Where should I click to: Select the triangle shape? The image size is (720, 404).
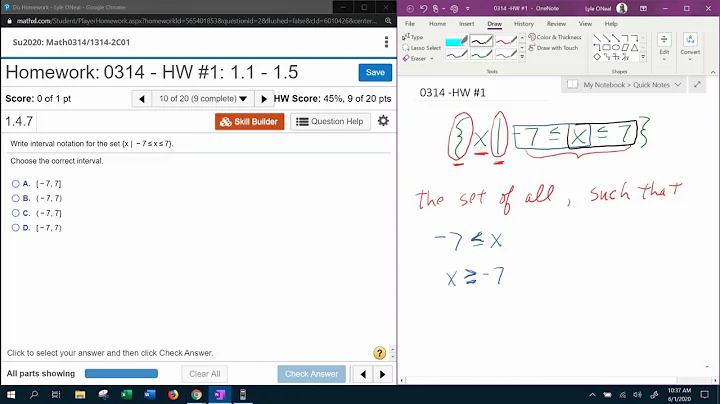[x=635, y=47]
